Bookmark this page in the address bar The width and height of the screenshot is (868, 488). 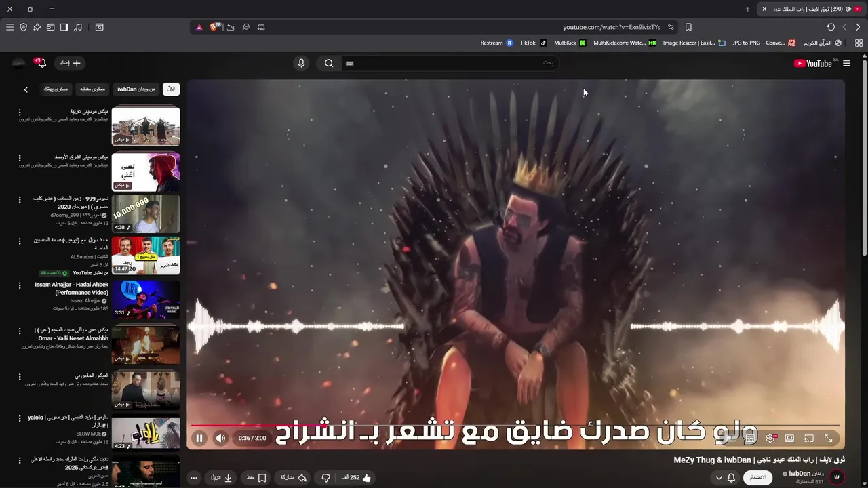[688, 27]
